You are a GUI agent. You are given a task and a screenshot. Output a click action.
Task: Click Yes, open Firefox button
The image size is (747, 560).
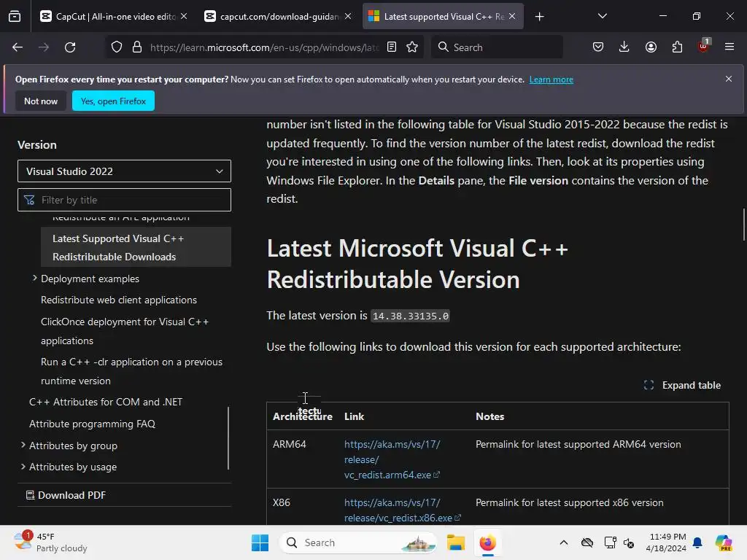pyautogui.click(x=113, y=101)
